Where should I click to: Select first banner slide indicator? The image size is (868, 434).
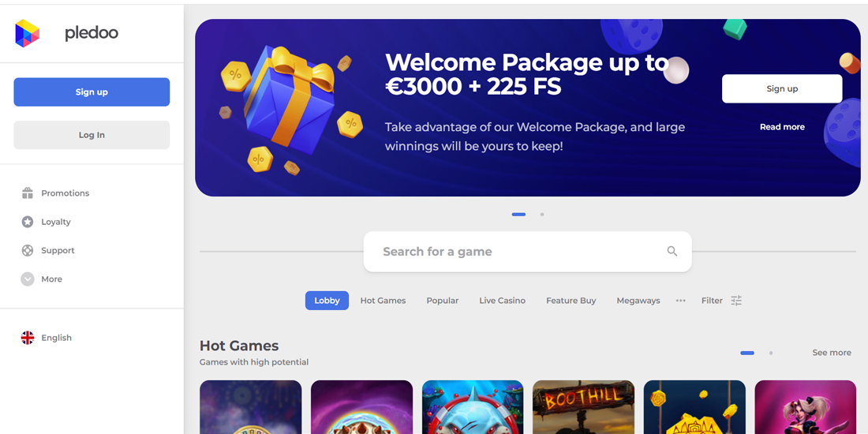point(518,214)
